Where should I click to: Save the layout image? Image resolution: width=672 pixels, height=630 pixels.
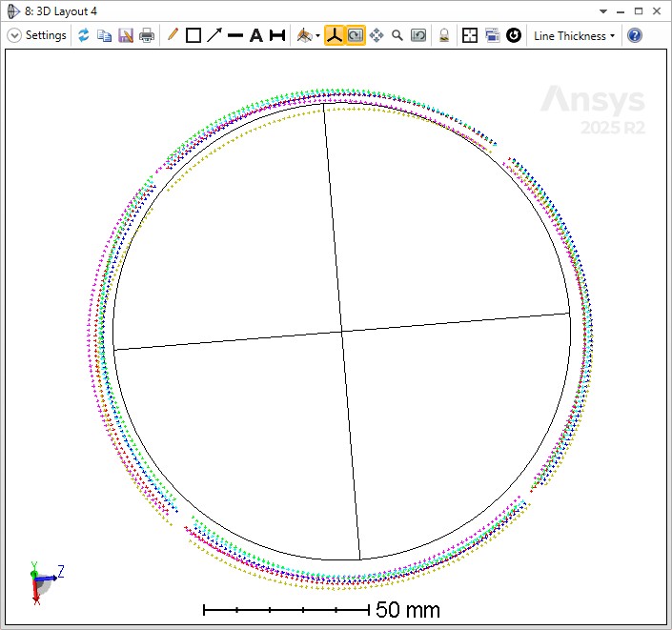click(126, 35)
